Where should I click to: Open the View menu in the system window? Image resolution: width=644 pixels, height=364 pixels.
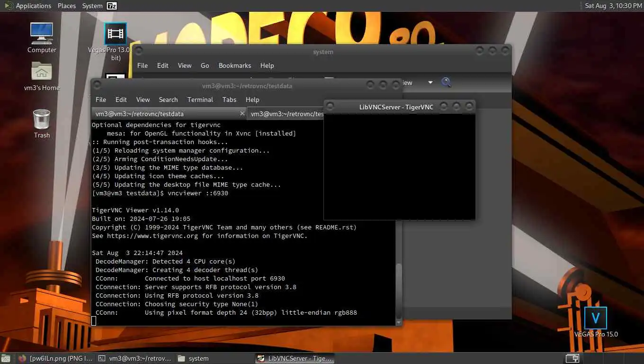tap(185, 65)
